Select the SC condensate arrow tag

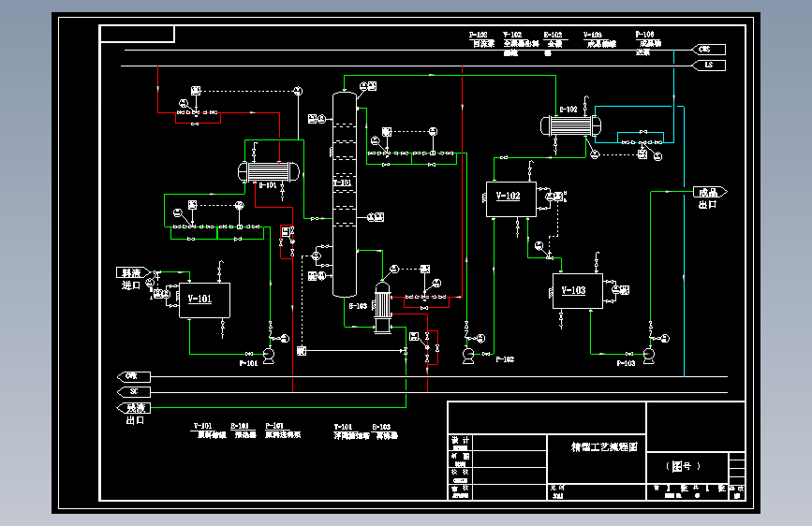134,392
